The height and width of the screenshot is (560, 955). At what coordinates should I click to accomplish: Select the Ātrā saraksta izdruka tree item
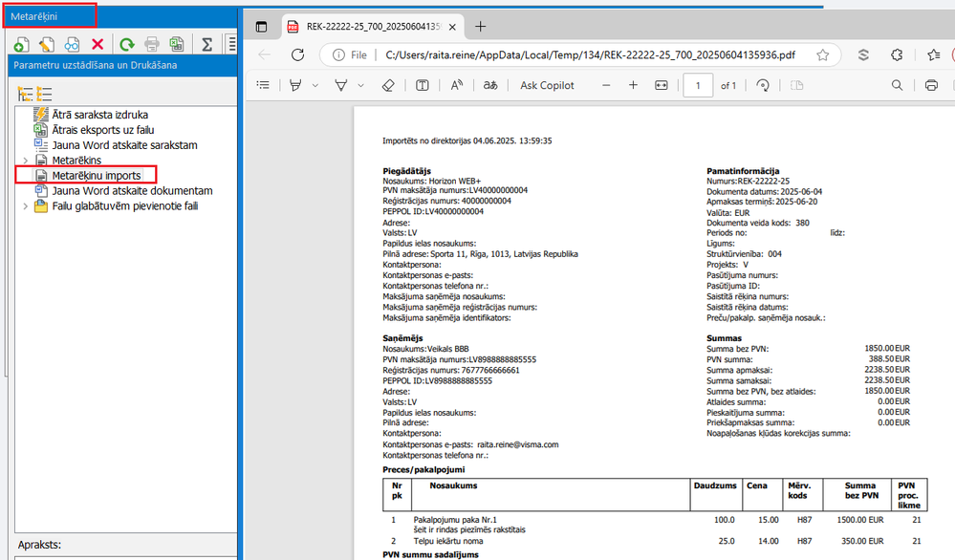tap(99, 115)
